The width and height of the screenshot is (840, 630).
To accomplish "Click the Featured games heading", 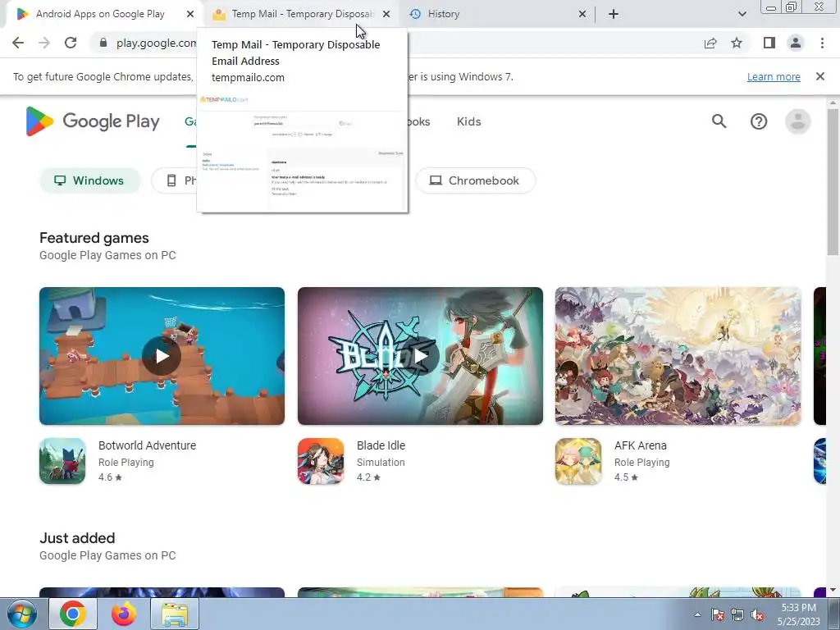I will click(94, 238).
